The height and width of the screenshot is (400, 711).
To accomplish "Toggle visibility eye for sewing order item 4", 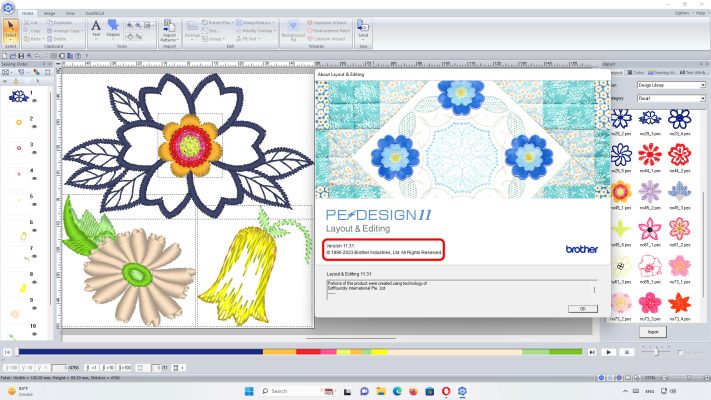I will (34, 178).
